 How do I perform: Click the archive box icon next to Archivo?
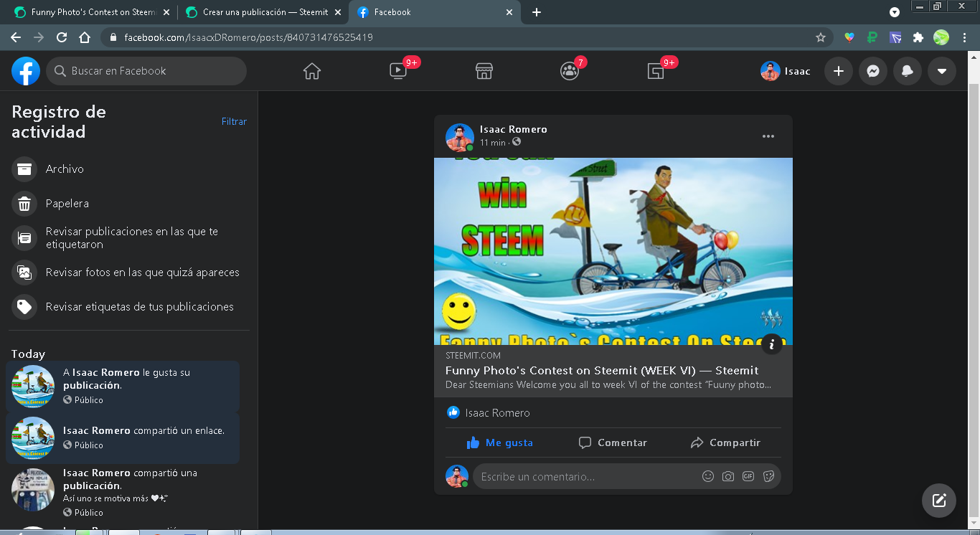(24, 169)
